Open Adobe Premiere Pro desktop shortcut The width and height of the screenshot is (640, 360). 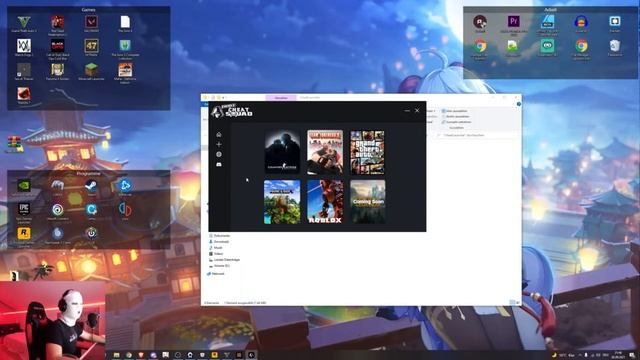[513, 24]
